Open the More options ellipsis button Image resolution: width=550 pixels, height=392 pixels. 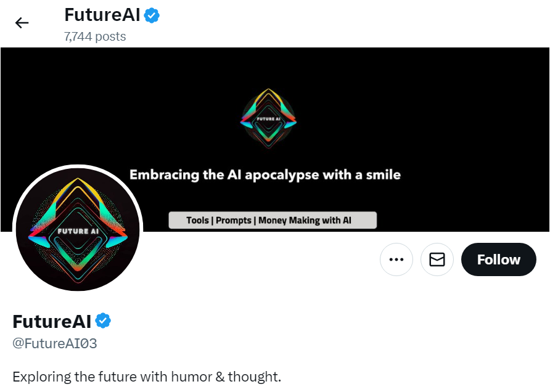pyautogui.click(x=396, y=259)
